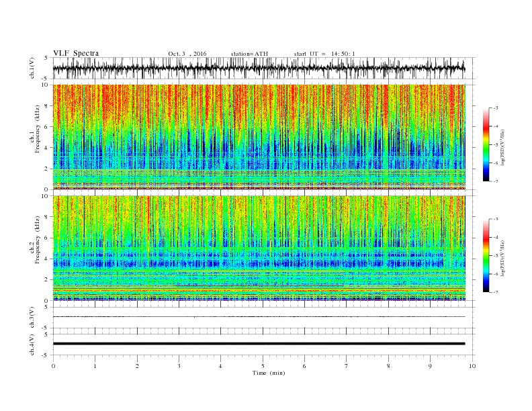Click the "1" time axis tick label

[x=95, y=366]
